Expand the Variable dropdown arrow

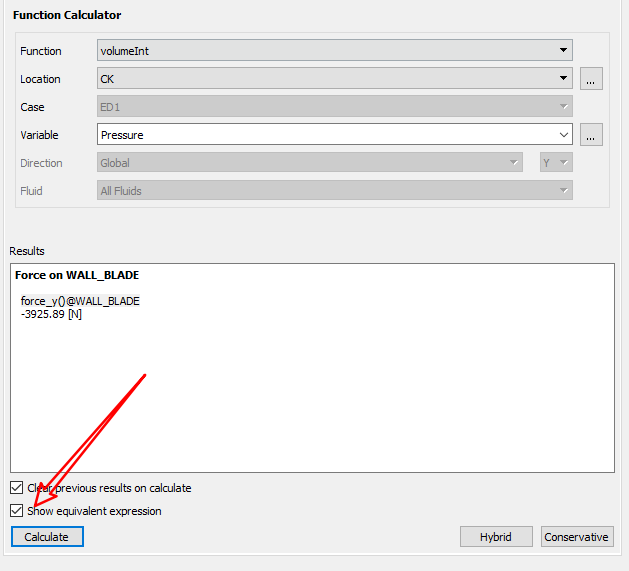click(x=564, y=135)
